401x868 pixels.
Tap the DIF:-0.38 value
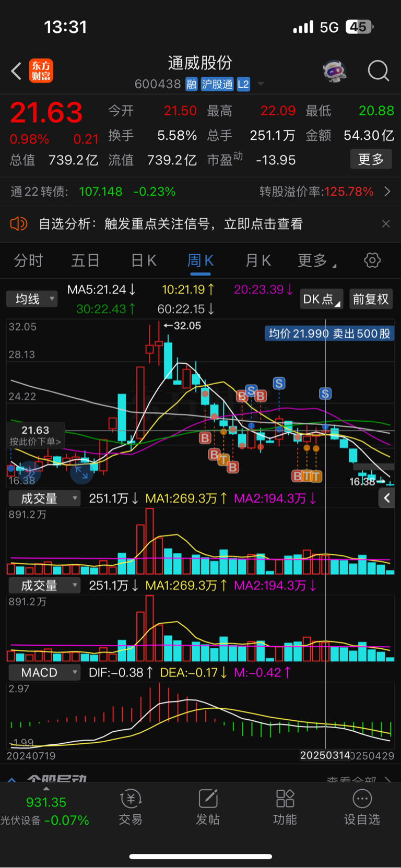tap(121, 673)
